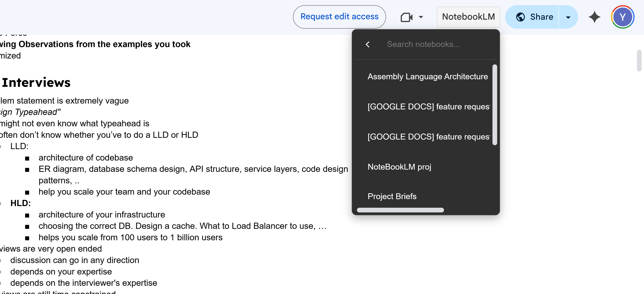The width and height of the screenshot is (644, 294).
Task: Click the text 'discussion can go in any direction'
Action: pyautogui.click(x=75, y=260)
